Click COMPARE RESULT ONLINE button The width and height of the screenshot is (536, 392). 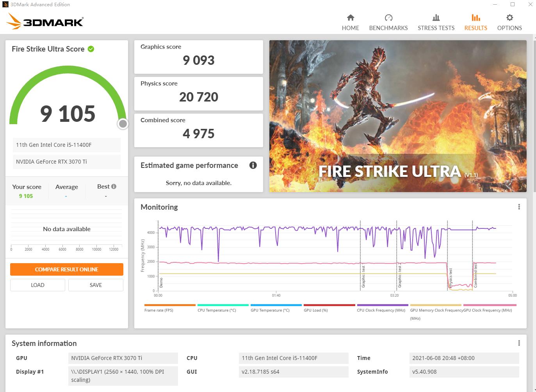[x=67, y=269]
